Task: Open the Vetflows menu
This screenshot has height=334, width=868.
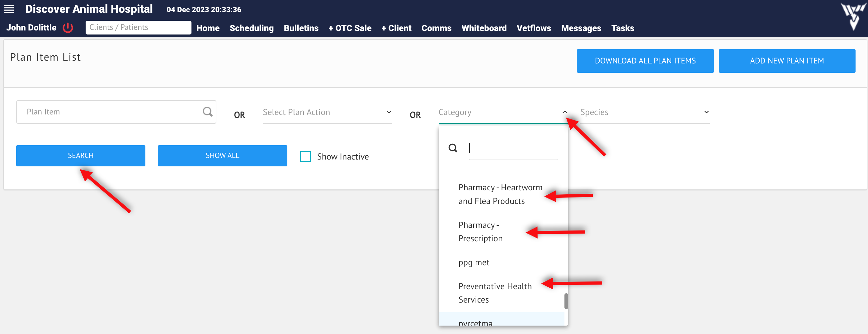Action: click(x=534, y=28)
